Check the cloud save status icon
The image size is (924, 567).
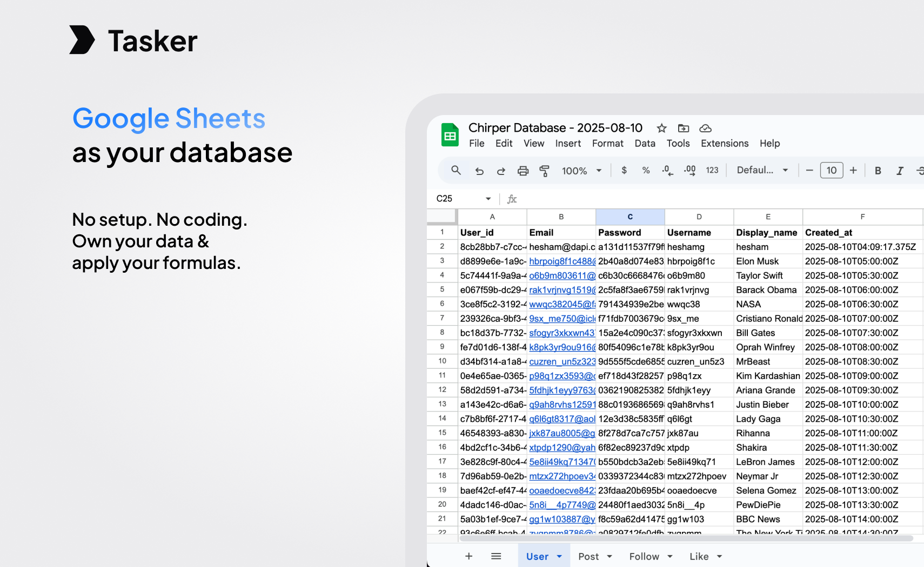click(705, 128)
